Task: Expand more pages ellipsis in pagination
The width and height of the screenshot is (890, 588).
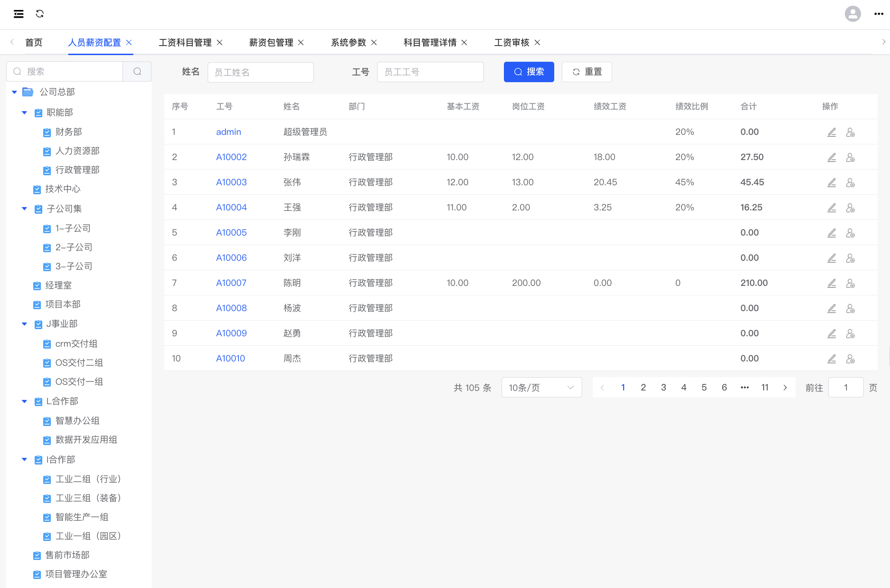Action: click(745, 388)
